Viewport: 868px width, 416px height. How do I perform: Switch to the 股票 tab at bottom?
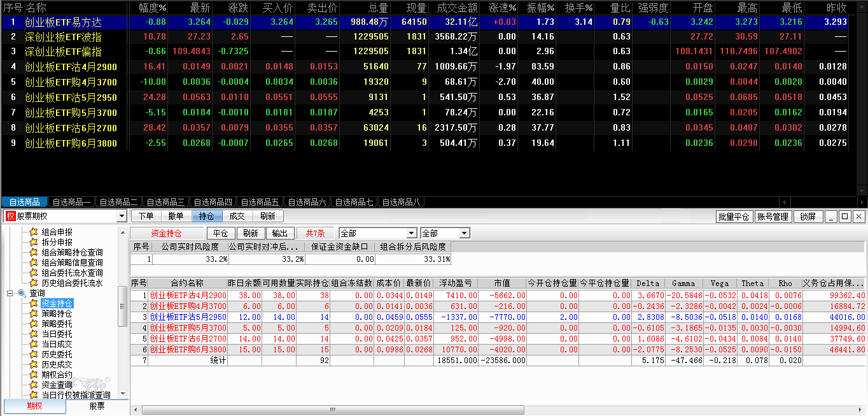97,406
